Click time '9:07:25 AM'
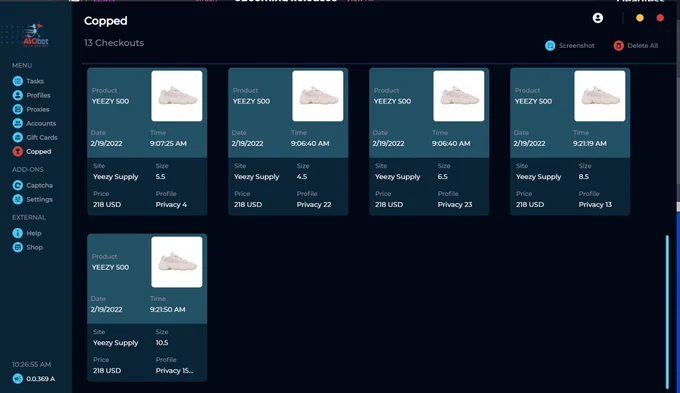The image size is (680, 393). 168,144
